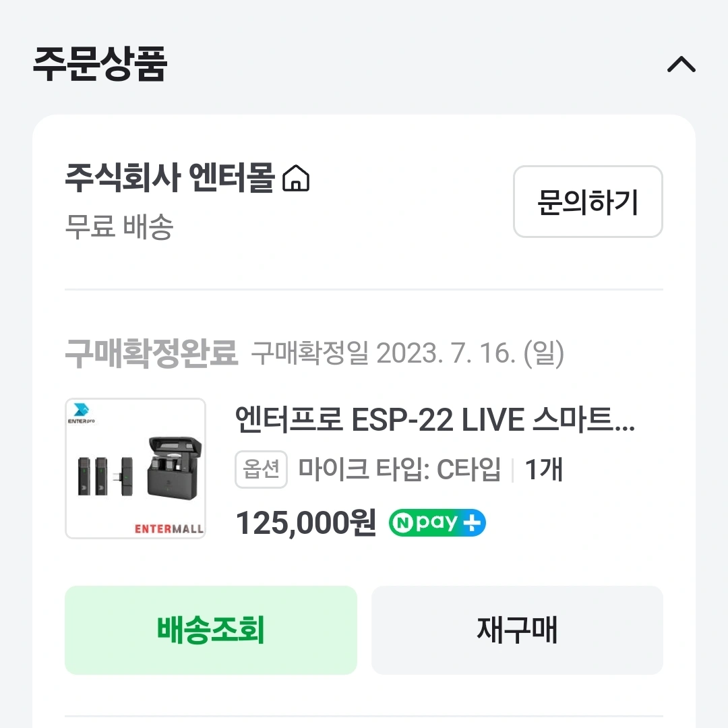
Task: Open the ESP-22 microphone product thumbnail
Action: pos(135,468)
